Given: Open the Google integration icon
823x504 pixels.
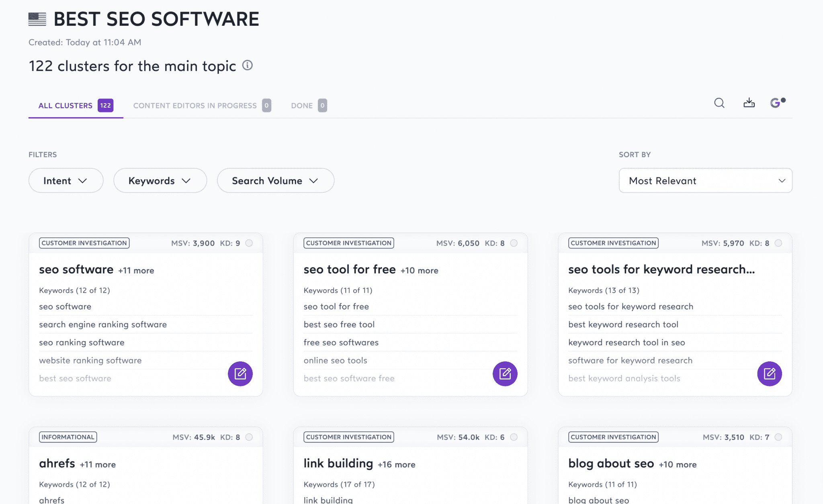Looking at the screenshot, I should click(776, 103).
